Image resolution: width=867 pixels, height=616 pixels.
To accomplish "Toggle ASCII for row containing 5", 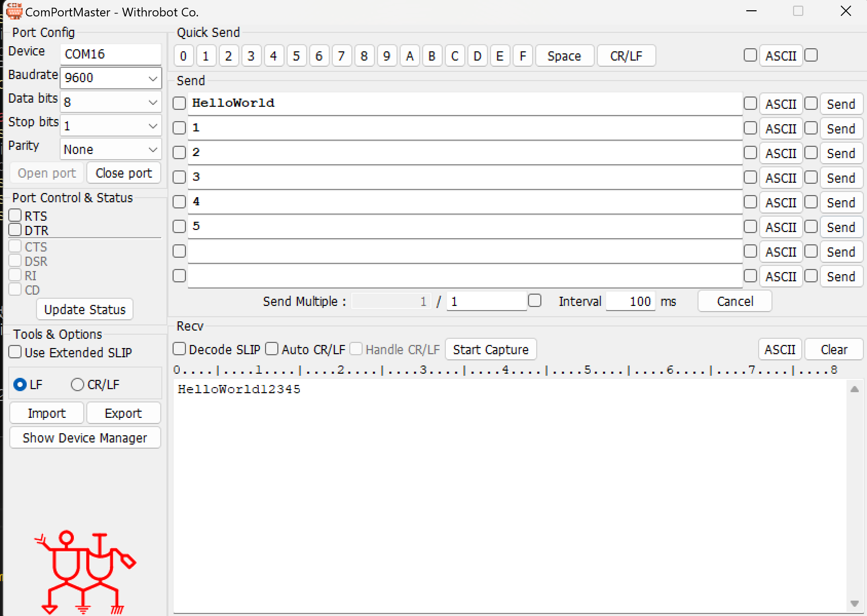I will 781,227.
